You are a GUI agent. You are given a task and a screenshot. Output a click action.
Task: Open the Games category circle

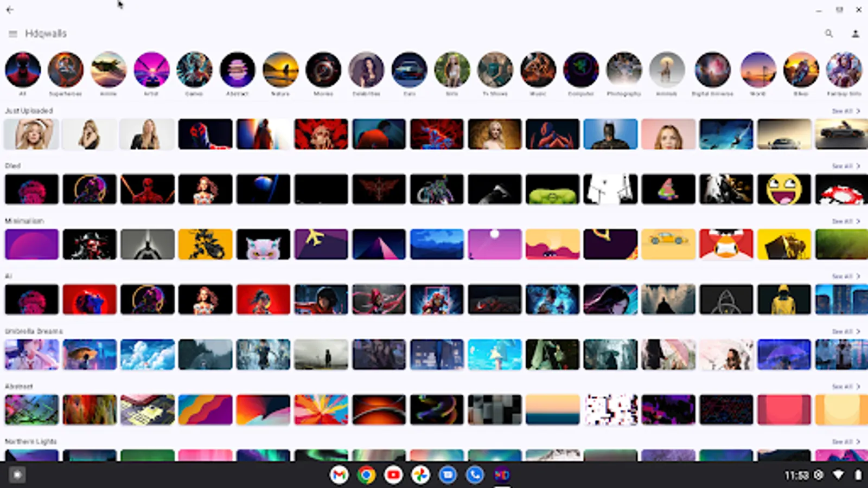point(194,69)
